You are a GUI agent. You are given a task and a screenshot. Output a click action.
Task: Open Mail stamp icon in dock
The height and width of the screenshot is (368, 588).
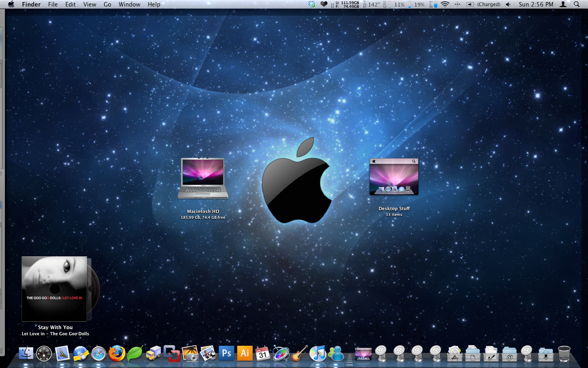pyautogui.click(x=62, y=353)
